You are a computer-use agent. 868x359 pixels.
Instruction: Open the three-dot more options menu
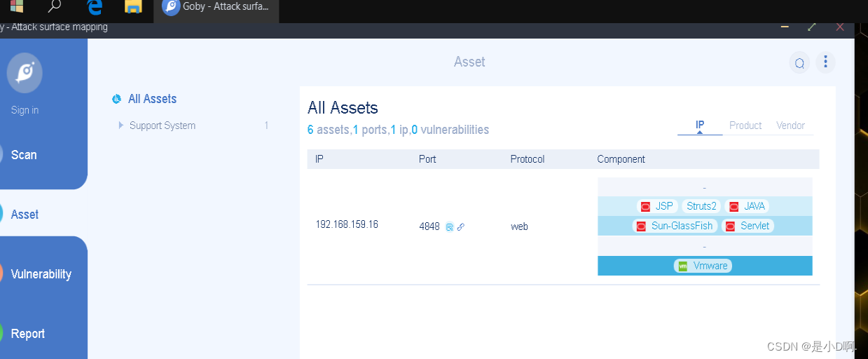pos(825,62)
